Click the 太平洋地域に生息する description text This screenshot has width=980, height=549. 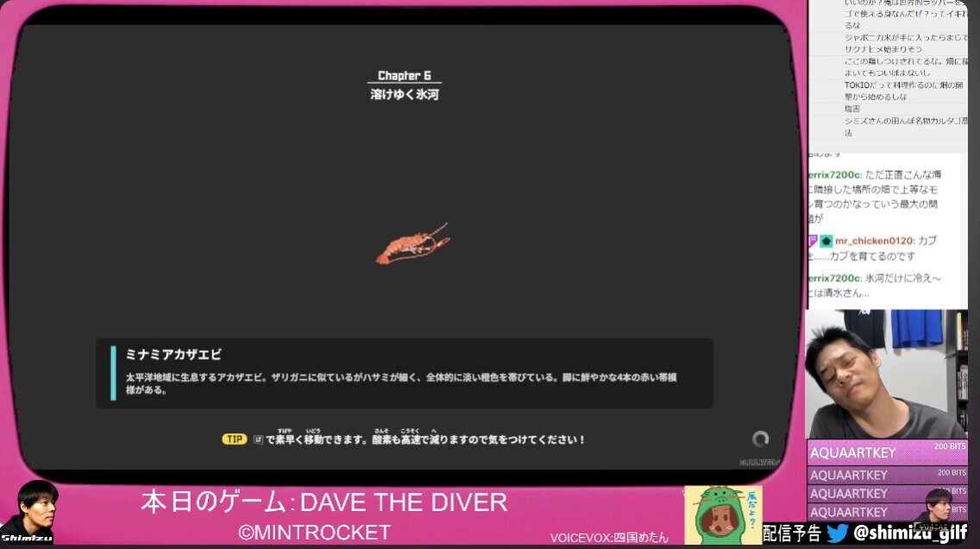click(401, 383)
